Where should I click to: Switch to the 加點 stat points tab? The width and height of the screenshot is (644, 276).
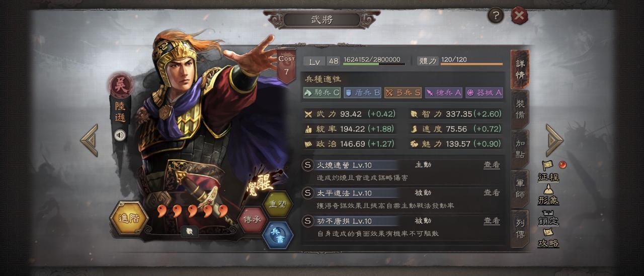click(x=520, y=149)
